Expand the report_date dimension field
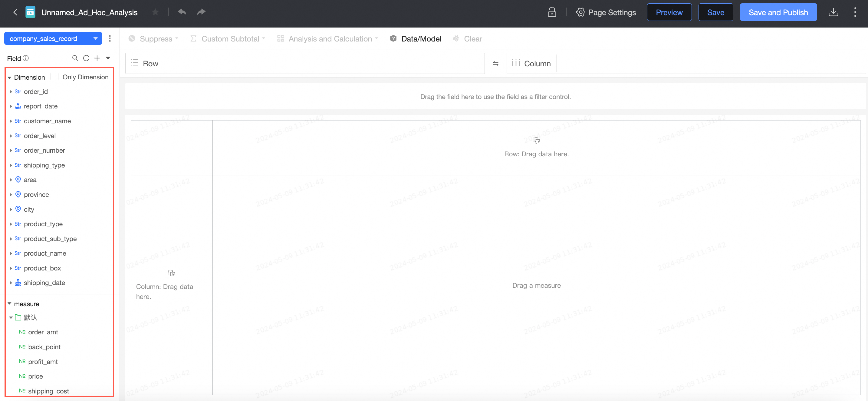 coord(11,106)
